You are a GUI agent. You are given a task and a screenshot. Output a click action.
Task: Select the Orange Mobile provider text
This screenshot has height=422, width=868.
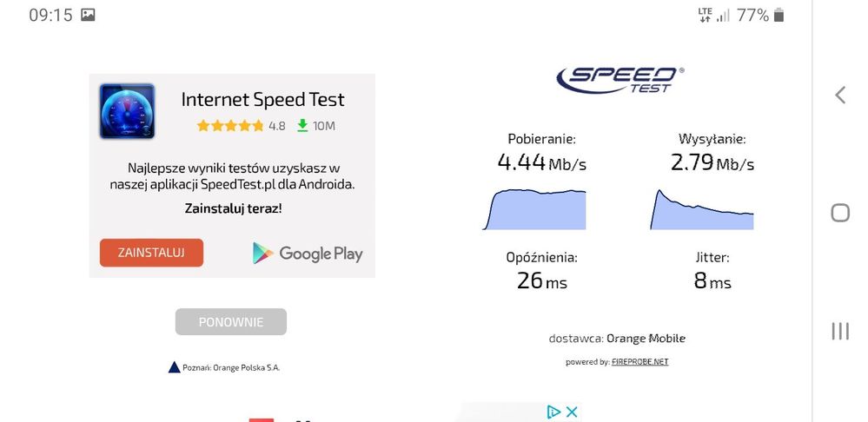tap(646, 339)
